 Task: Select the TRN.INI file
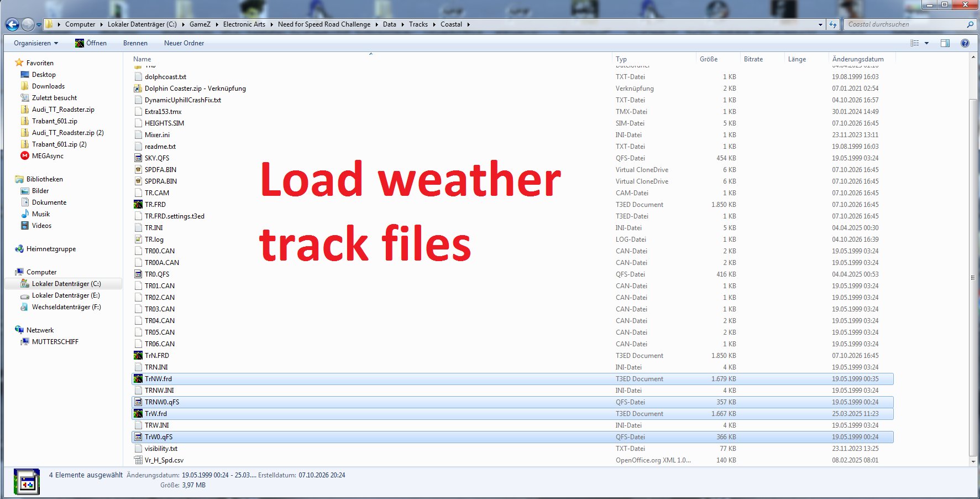pos(156,367)
